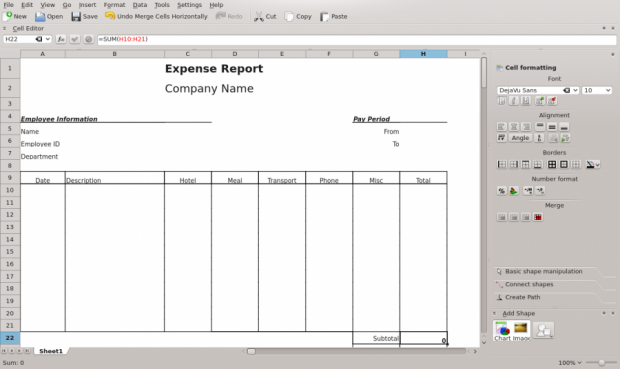The height and width of the screenshot is (369, 620).
Task: Open the Format menu
Action: 114,5
